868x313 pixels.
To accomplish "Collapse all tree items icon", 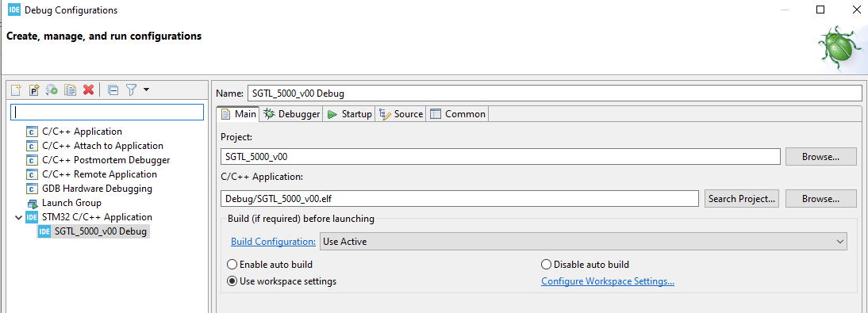I will 113,90.
